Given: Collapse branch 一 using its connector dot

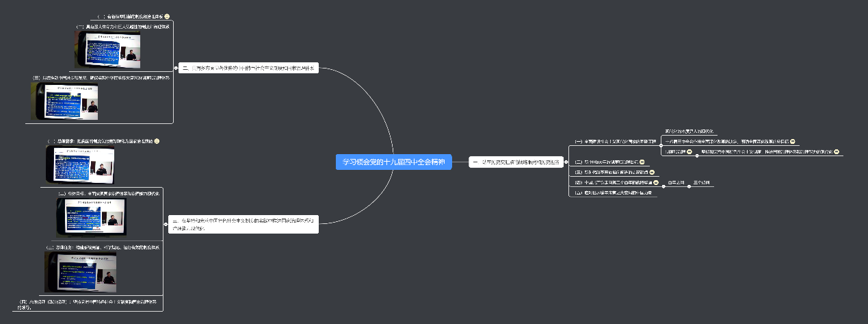Looking at the screenshot, I should 567,162.
